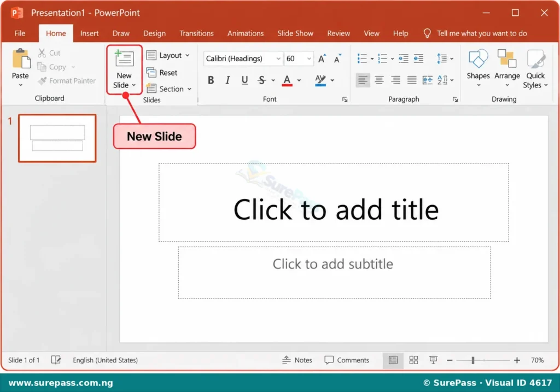This screenshot has width=560, height=392.
Task: Open the Comments pane
Action: coord(346,360)
